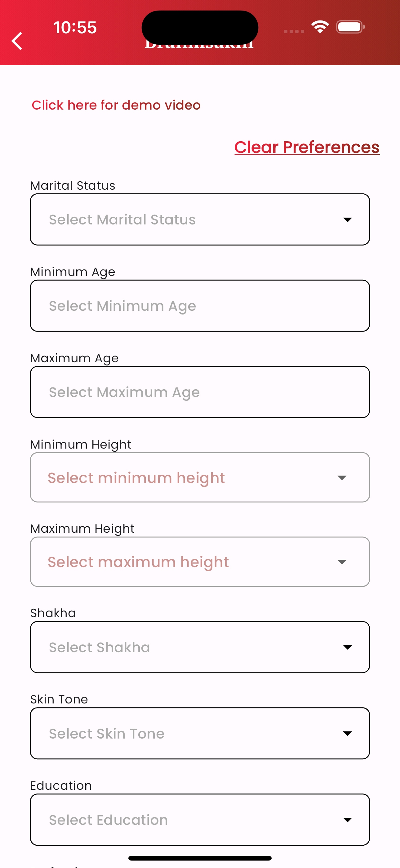Tap the Wi-Fi status icon
Image resolution: width=400 pixels, height=868 pixels.
320,27
